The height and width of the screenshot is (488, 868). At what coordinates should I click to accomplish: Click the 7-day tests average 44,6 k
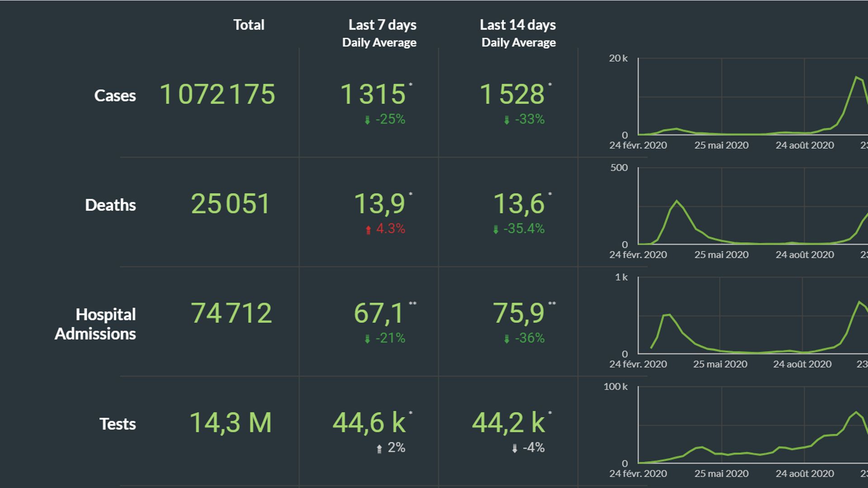tap(369, 423)
